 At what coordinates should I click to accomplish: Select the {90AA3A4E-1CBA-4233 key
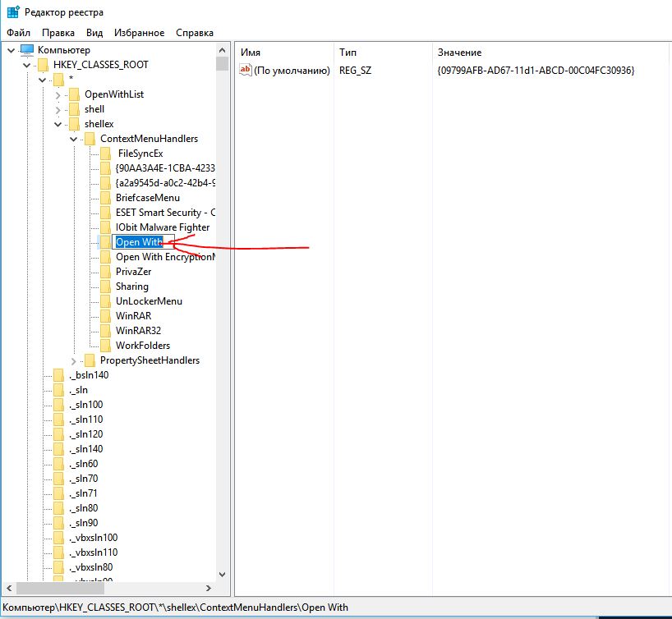pyautogui.click(x=165, y=168)
